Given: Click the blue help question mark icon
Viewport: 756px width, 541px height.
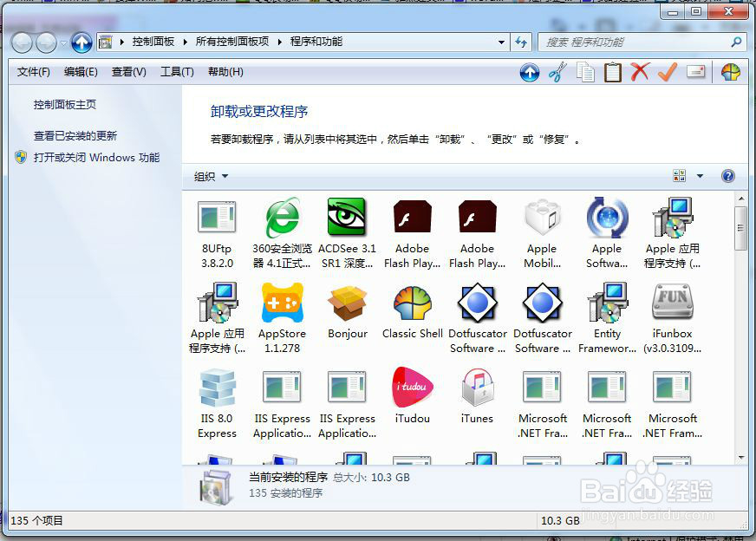Looking at the screenshot, I should point(728,176).
